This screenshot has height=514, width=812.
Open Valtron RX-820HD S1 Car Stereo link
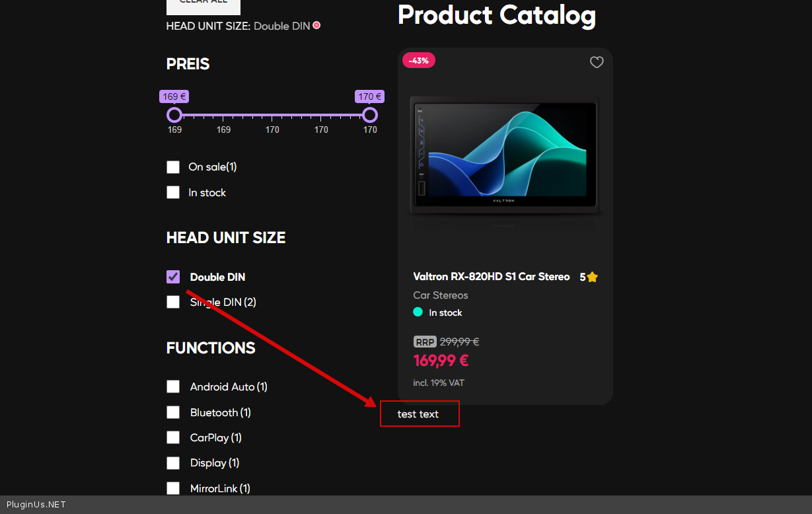(491, 277)
